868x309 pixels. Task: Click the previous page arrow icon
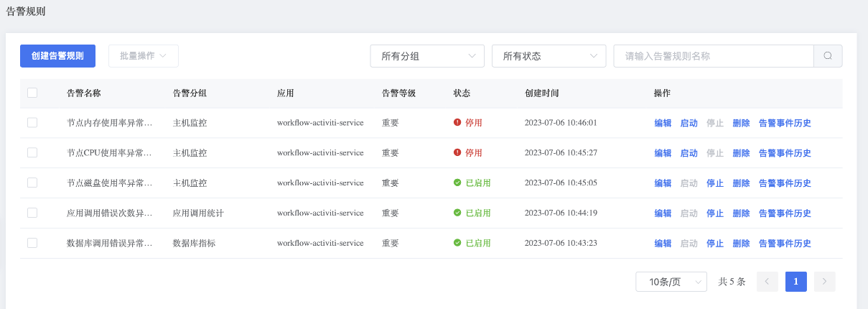coord(767,282)
